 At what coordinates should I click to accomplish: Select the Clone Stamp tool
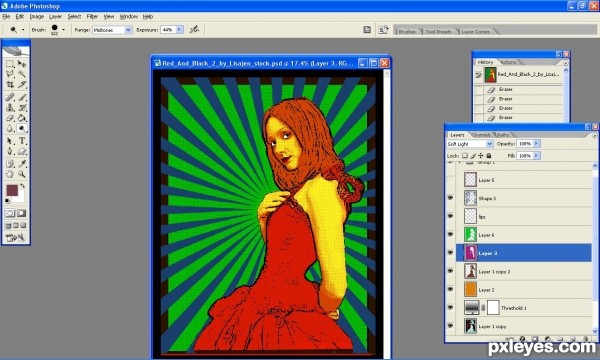10,108
